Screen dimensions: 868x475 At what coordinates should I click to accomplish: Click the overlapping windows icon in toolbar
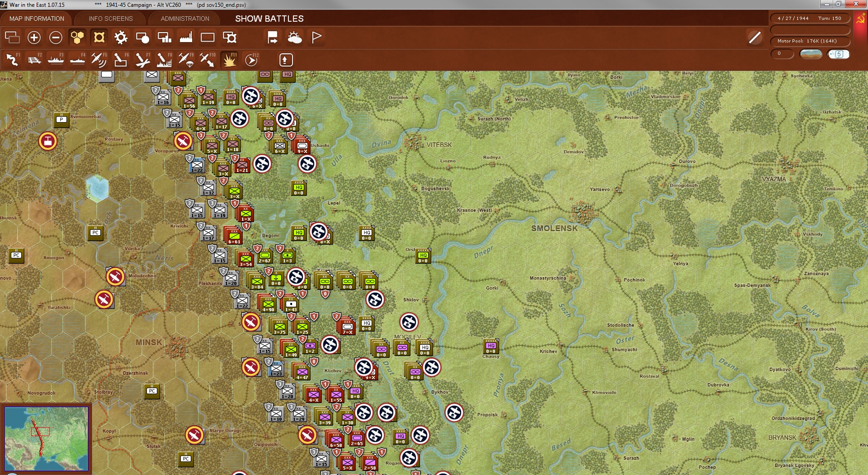[12, 37]
